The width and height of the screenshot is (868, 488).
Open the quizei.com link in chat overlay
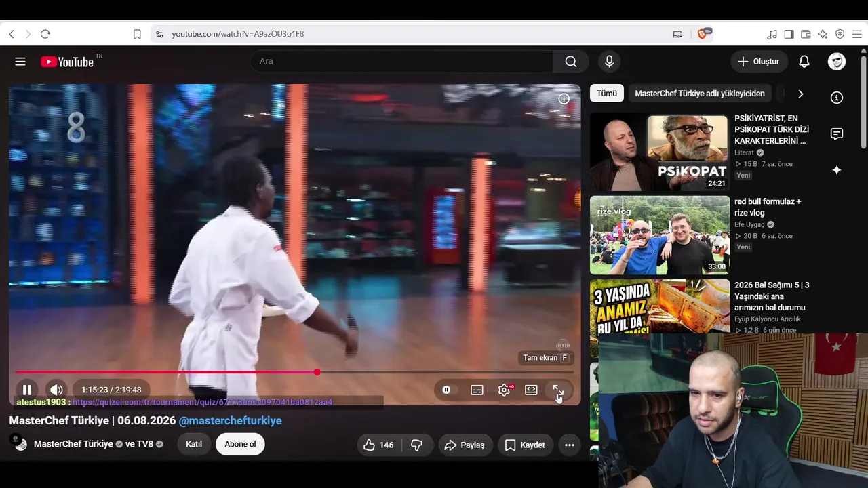pyautogui.click(x=202, y=402)
